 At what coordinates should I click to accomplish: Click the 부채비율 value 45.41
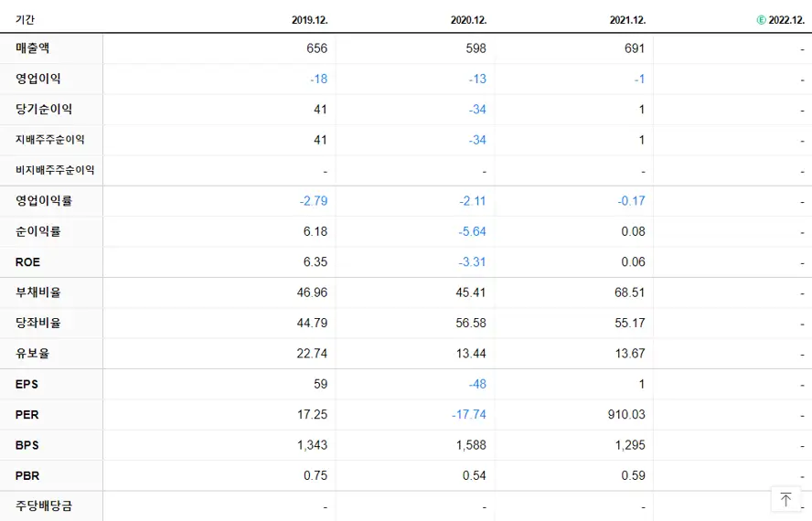click(x=471, y=293)
